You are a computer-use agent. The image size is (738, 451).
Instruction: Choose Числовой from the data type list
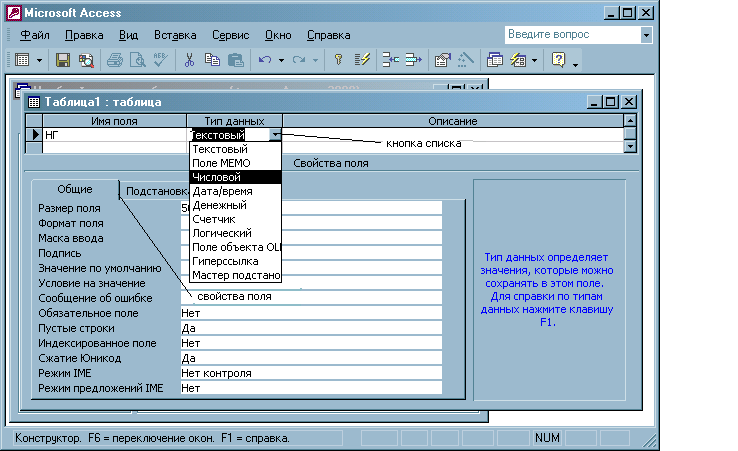coord(235,177)
